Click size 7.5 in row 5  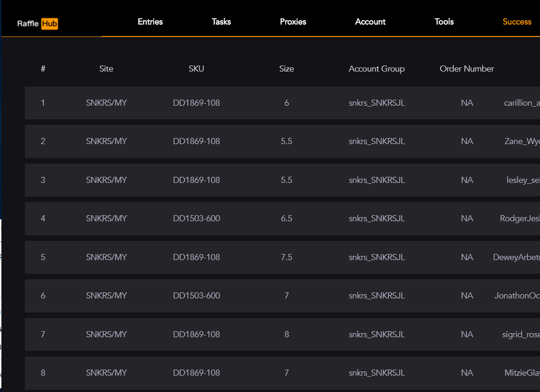pos(287,257)
